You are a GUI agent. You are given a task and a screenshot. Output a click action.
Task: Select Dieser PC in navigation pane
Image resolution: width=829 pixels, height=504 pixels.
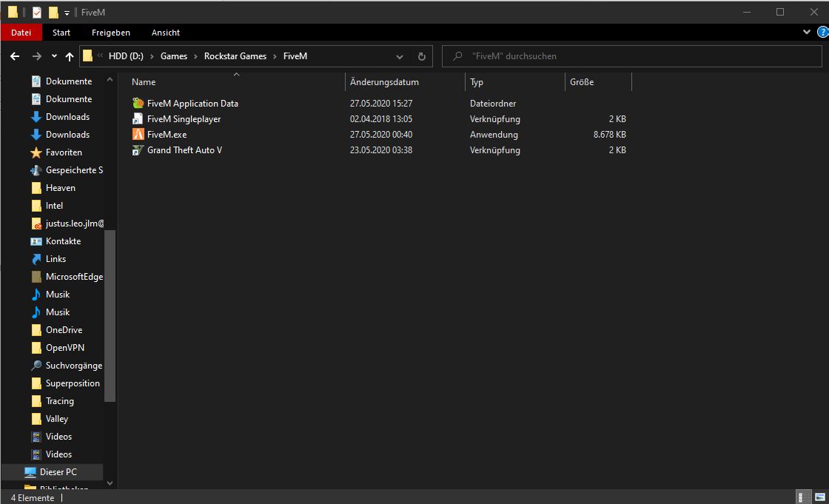(58, 471)
